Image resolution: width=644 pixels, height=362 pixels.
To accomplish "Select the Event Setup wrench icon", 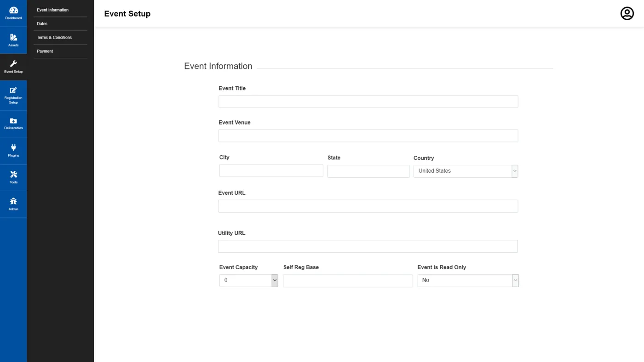I will tap(13, 64).
